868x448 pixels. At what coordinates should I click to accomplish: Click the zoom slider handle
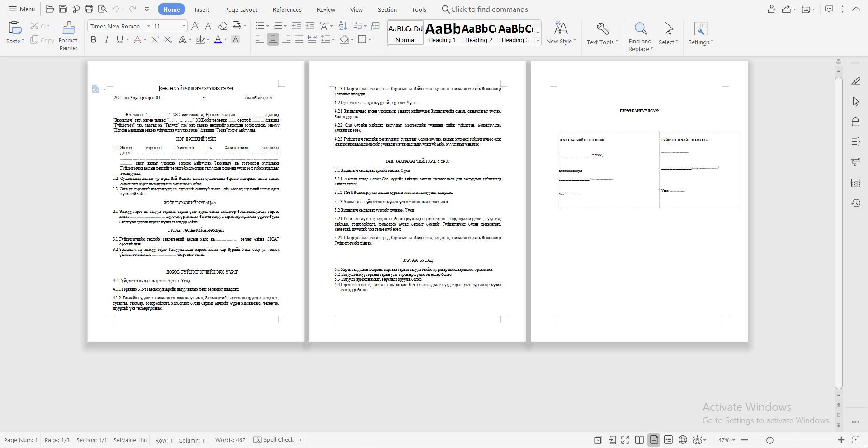pyautogui.click(x=769, y=440)
